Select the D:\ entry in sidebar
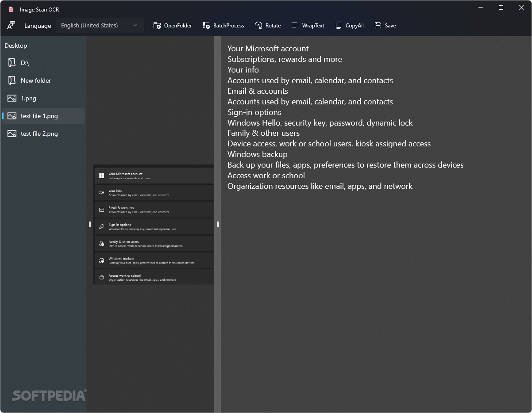 point(43,63)
